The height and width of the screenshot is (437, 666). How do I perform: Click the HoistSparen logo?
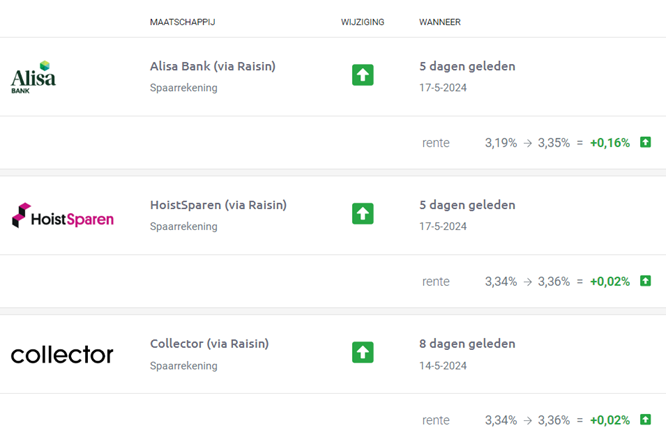pos(63,215)
